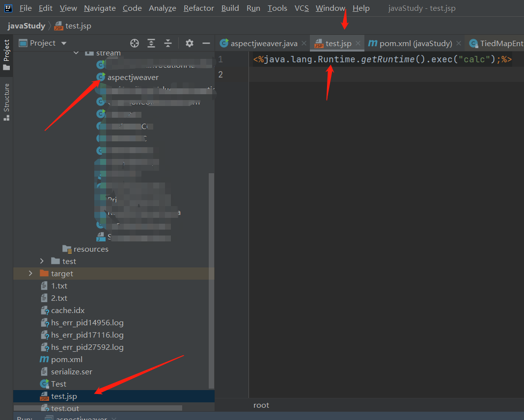Click test.jsp in the breadcrumb bar
This screenshot has height=420, width=524.
(x=73, y=26)
